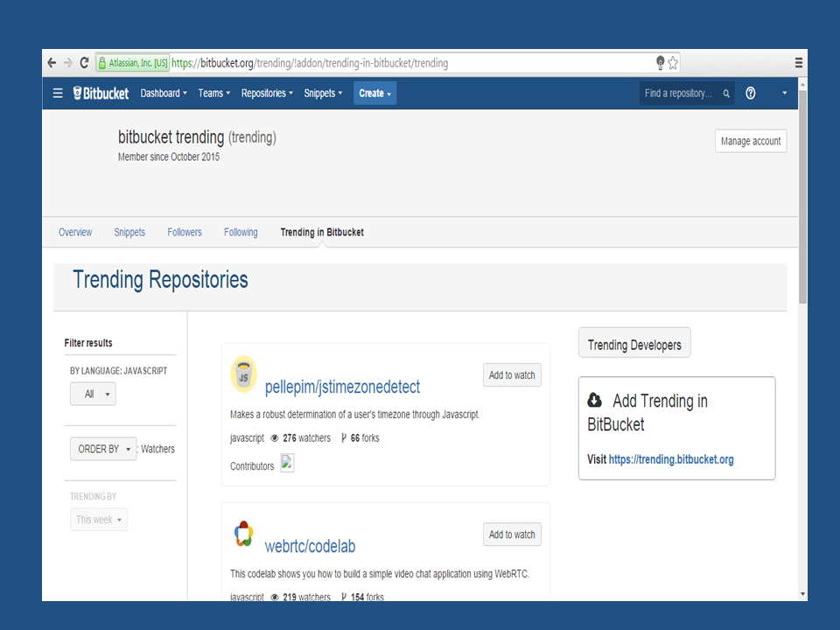840x630 pixels.
Task: Click the BY LANGUAGE: JAVASCRIPT label
Action: pos(118,371)
